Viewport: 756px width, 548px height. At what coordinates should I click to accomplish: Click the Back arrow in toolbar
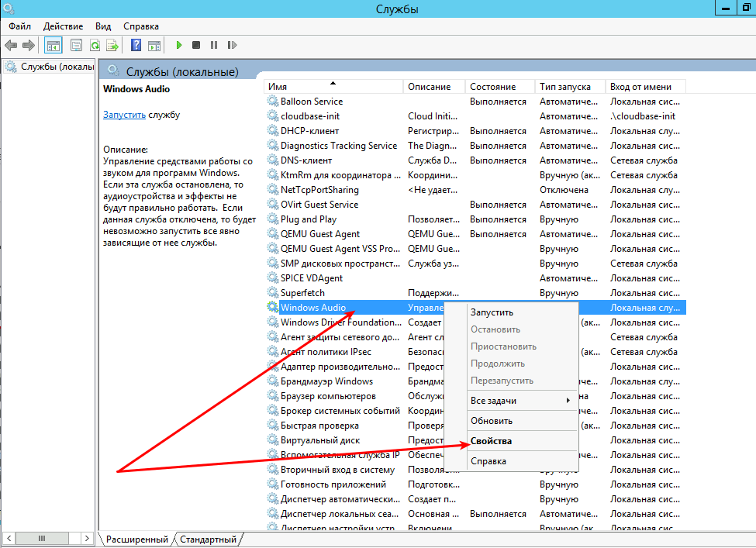[11, 46]
